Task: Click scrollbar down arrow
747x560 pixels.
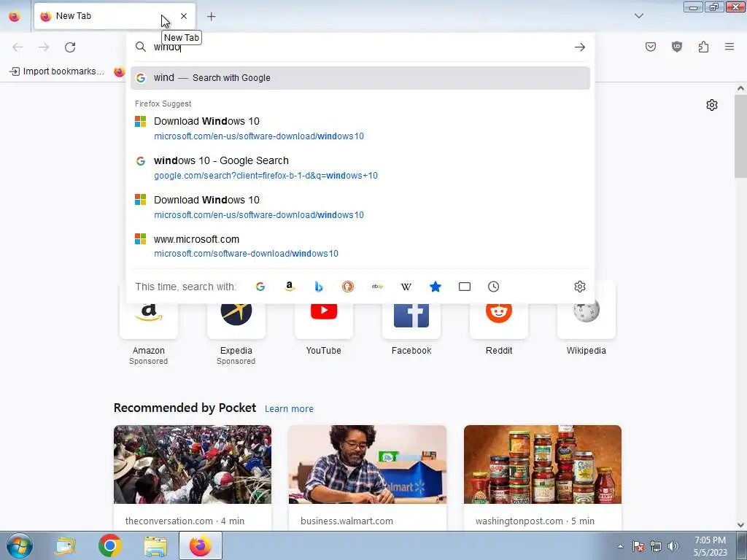Action: click(x=741, y=525)
